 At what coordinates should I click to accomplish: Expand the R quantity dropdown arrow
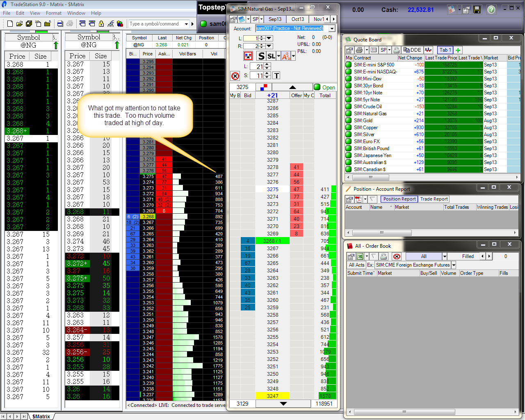(269, 46)
